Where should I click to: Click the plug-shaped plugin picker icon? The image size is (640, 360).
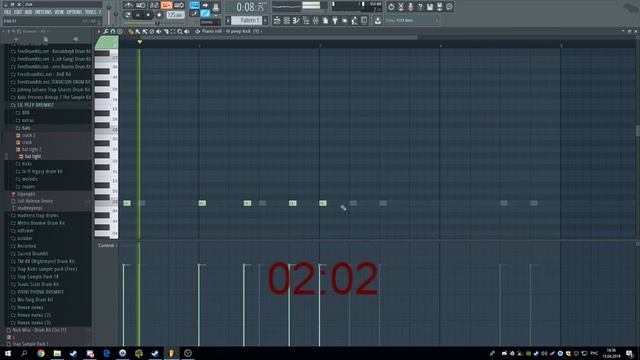click(335, 20)
